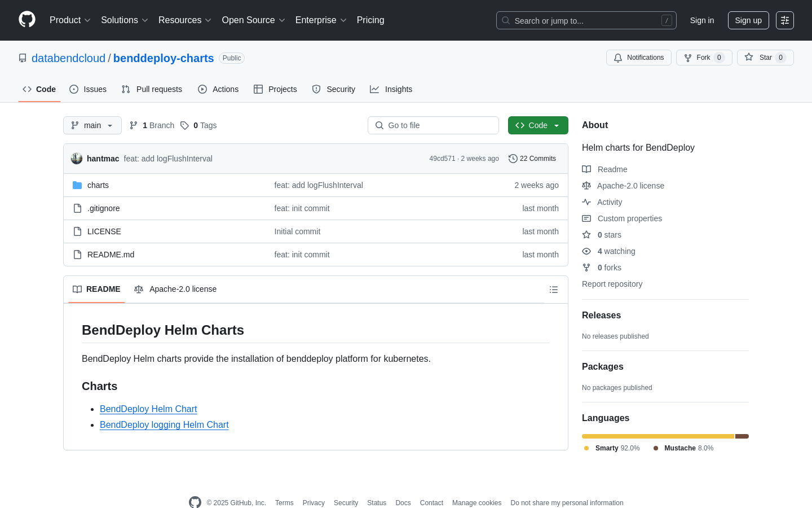Click the yellow Smarty language bar segment
The width and height of the screenshot is (812, 508).
(658, 436)
